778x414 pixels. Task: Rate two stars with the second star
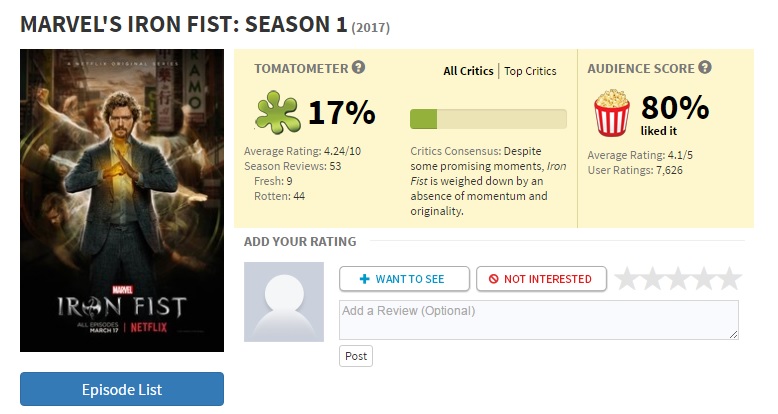click(653, 279)
